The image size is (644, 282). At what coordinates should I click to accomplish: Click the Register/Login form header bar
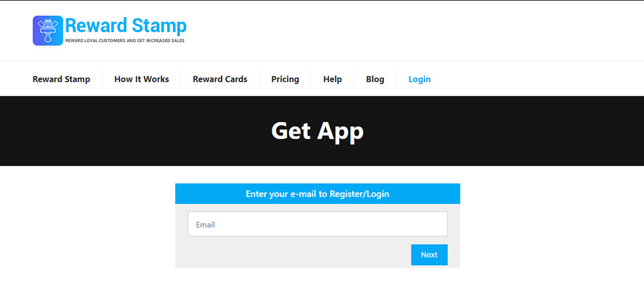pyautogui.click(x=317, y=193)
